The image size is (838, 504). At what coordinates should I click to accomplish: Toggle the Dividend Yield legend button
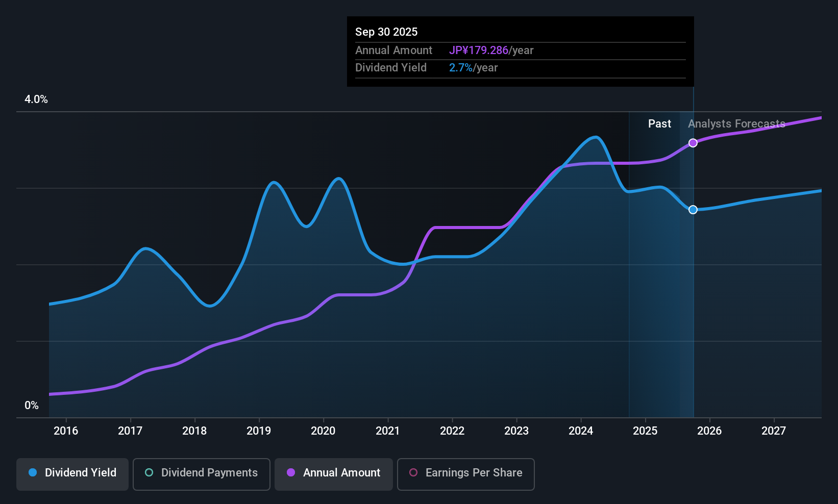click(x=72, y=474)
